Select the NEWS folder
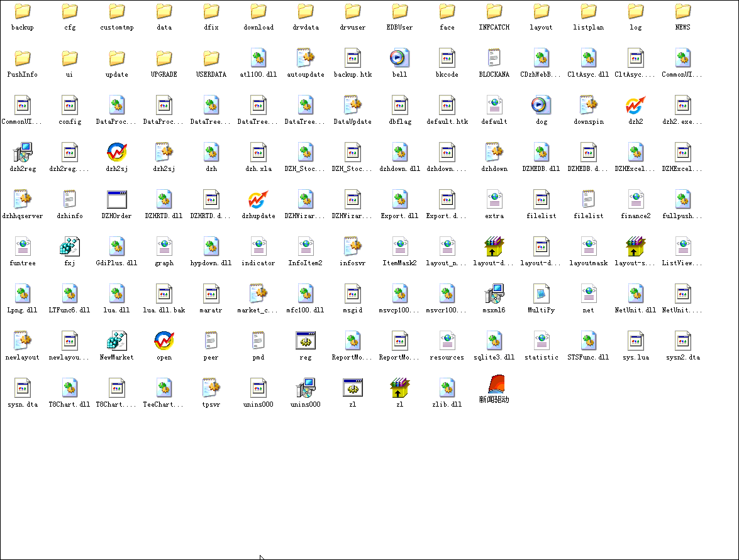The image size is (739, 560). coord(682,11)
